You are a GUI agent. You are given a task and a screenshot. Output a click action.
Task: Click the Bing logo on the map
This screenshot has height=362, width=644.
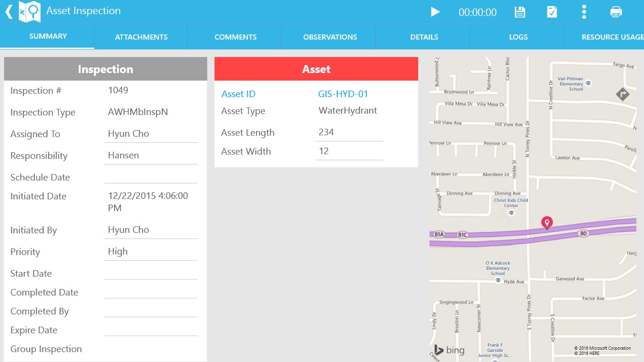click(449, 350)
